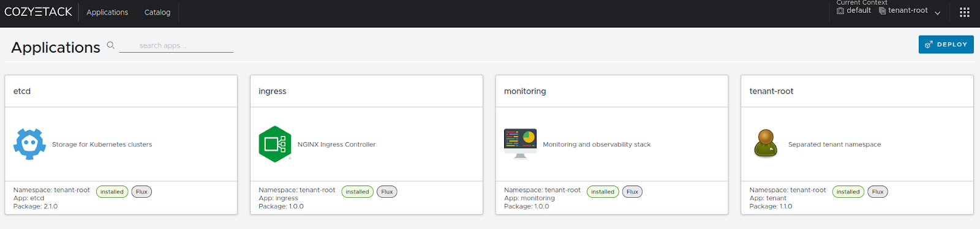Click 'Namespace: tenant-root' on monitoring card

pos(542,190)
